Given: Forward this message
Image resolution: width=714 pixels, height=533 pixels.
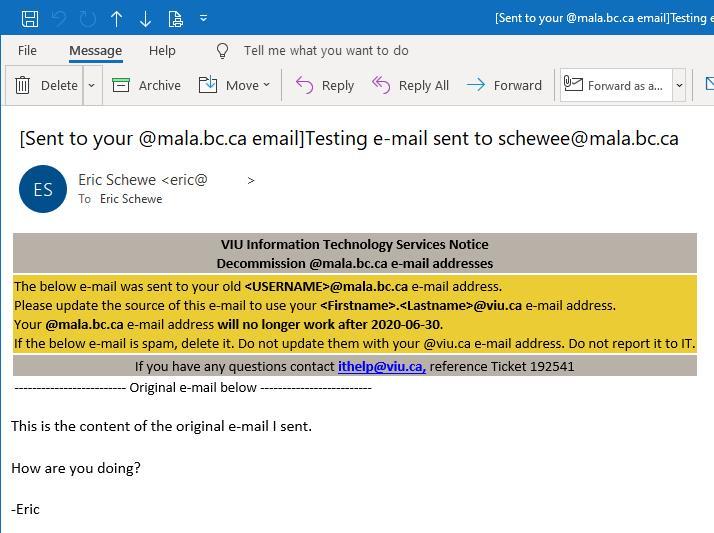Looking at the screenshot, I should point(504,85).
